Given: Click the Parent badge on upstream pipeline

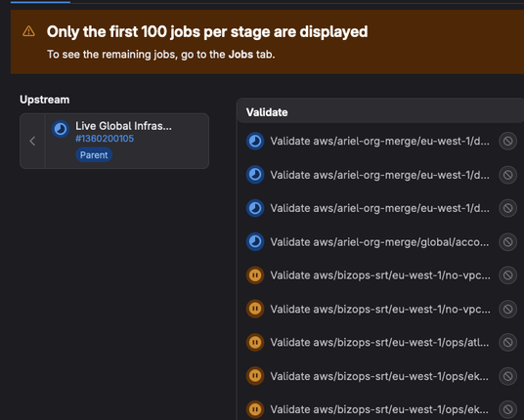Looking at the screenshot, I should (94, 155).
